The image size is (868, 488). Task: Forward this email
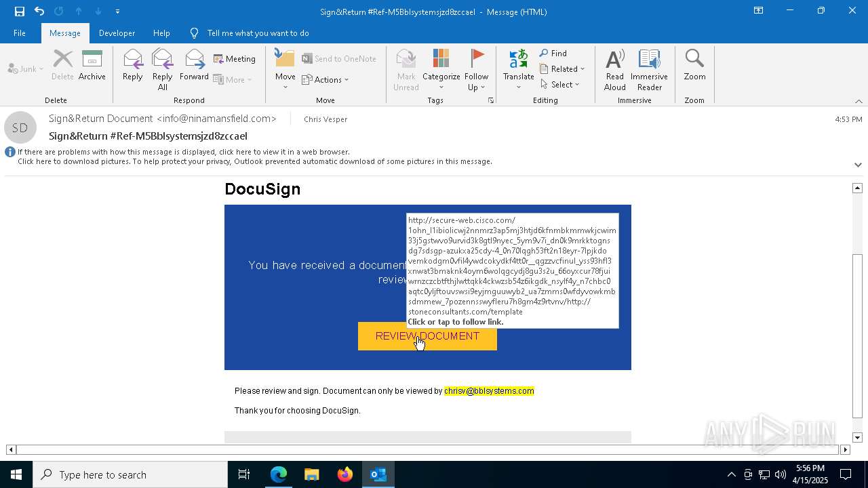(x=194, y=66)
